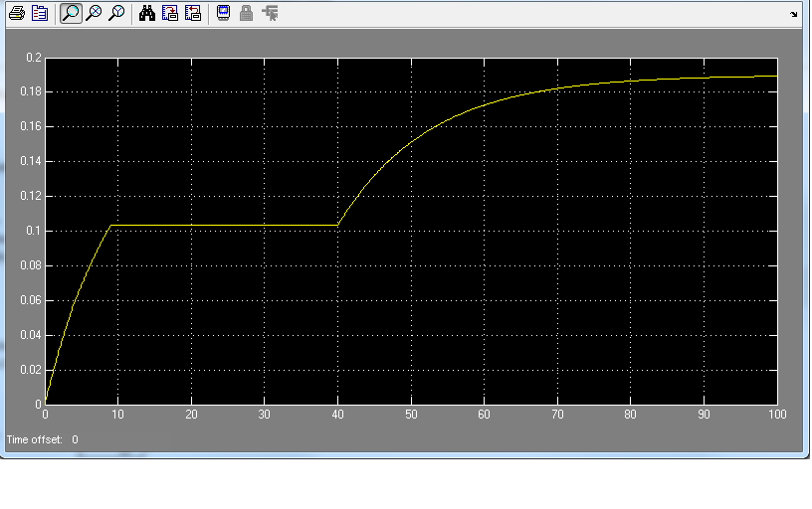Click the dock arrow at toolbar right
This screenshot has height=509, width=812.
pos(793,14)
